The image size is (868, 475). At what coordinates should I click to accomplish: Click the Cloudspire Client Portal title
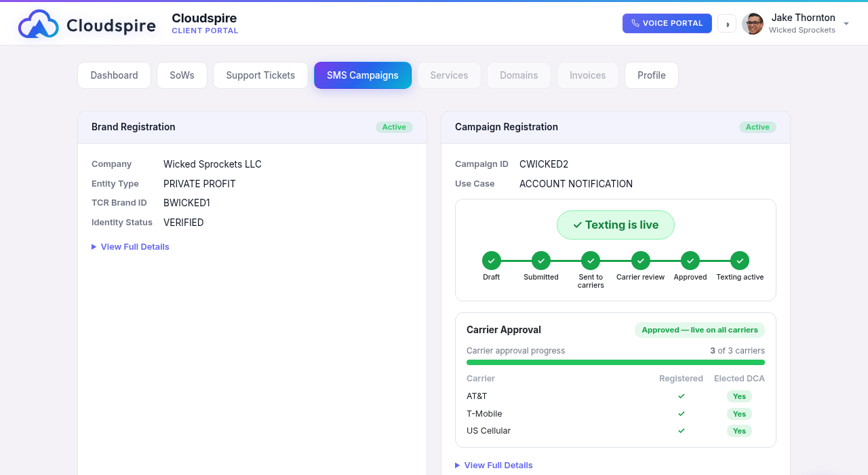(205, 24)
